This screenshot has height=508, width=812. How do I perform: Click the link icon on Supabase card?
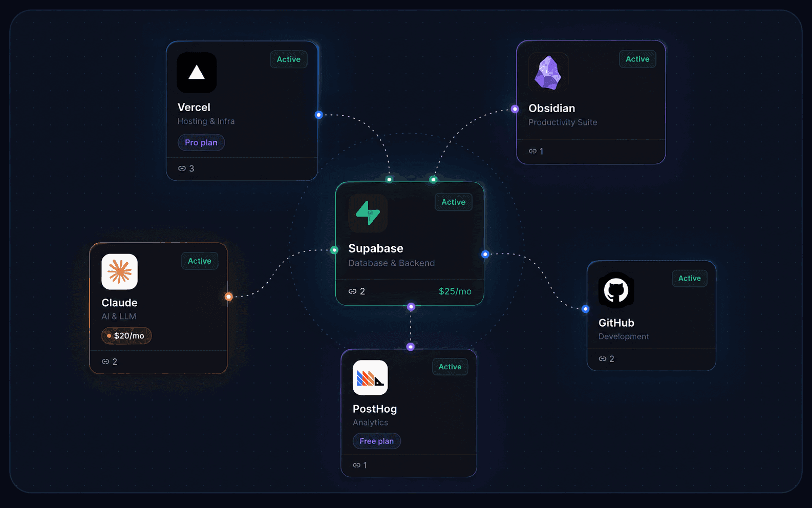(352, 291)
